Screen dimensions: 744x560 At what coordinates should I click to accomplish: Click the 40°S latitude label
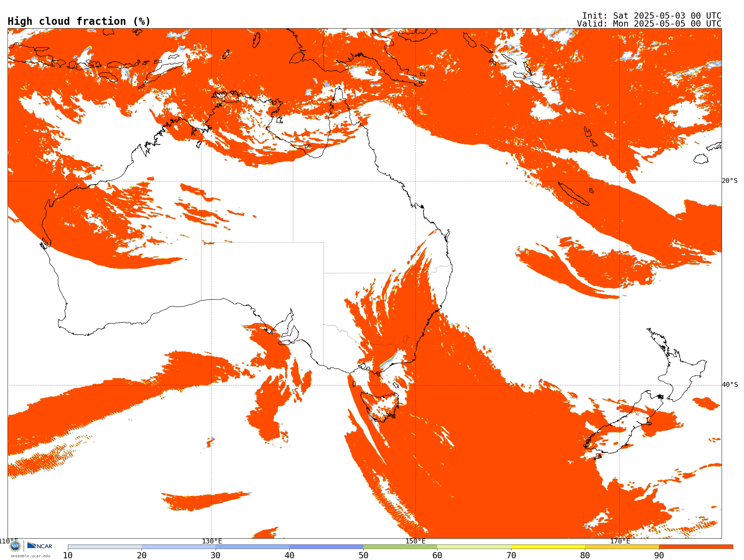click(730, 385)
